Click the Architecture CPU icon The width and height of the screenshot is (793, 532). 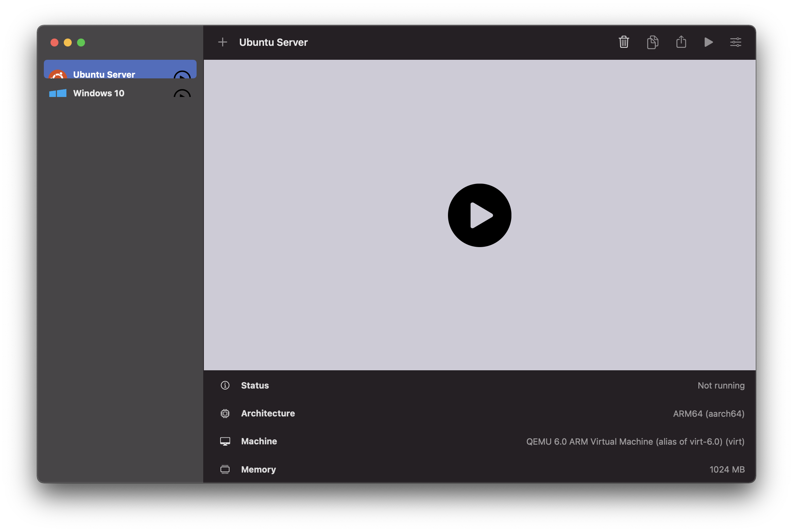pos(225,413)
